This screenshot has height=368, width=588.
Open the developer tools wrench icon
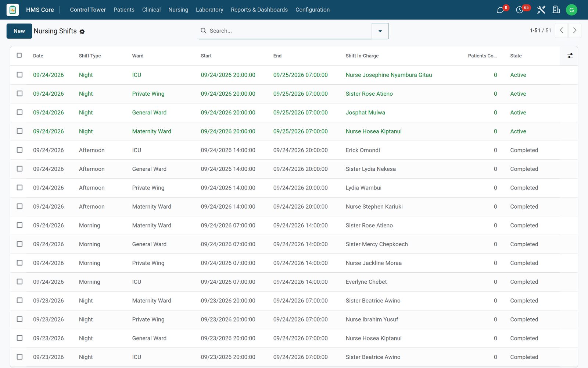[x=541, y=10]
